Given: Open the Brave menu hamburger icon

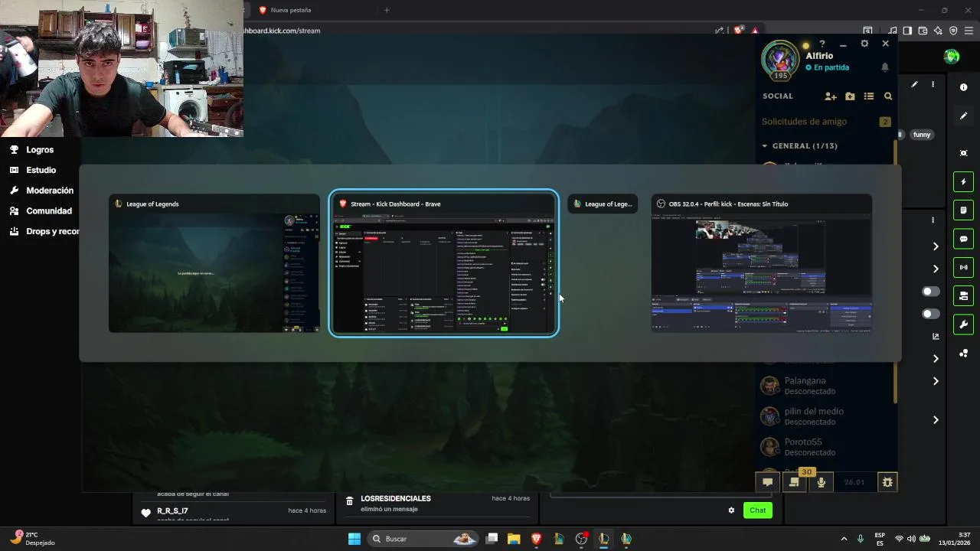Looking at the screenshot, I should (969, 31).
